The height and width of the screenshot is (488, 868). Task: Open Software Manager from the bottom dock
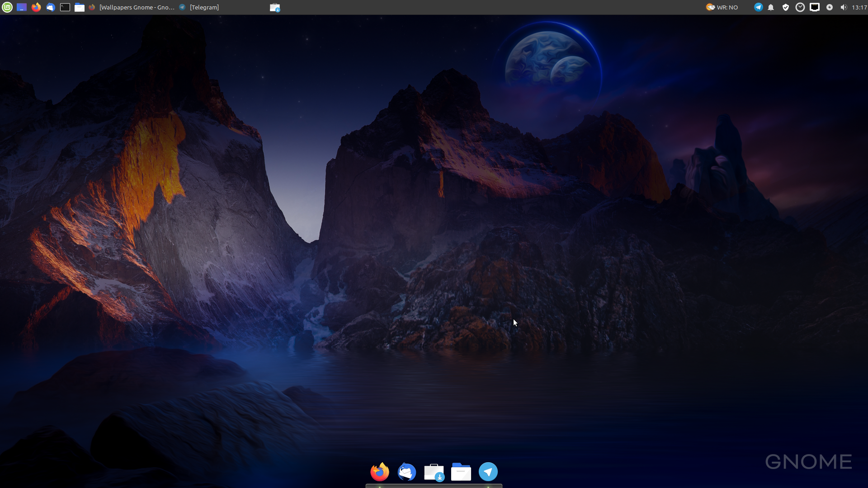(434, 472)
